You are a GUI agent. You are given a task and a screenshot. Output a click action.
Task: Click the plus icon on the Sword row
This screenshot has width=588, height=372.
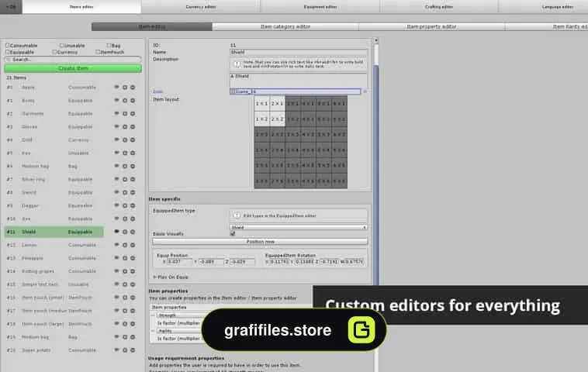[125, 192]
